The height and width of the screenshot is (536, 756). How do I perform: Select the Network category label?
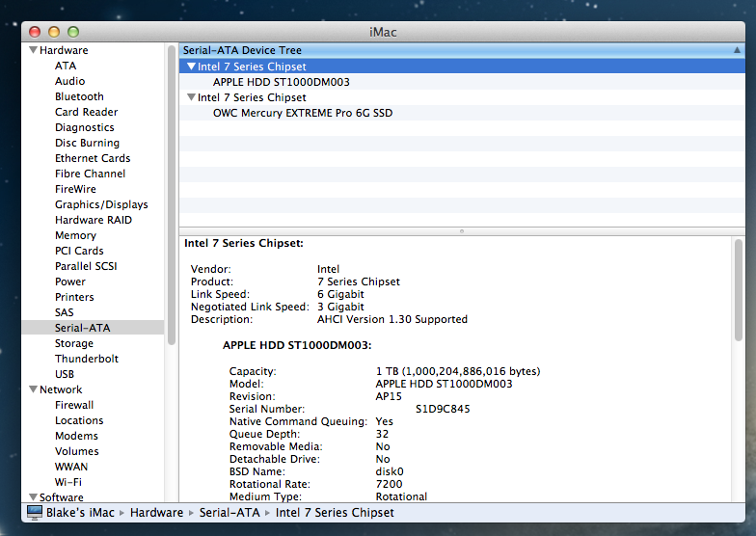point(61,389)
